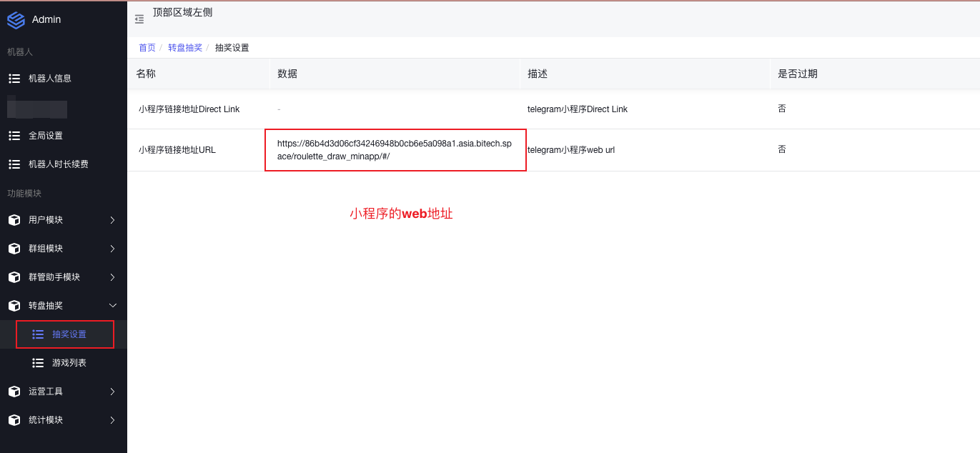Click cube icon beside 用户模块

tap(14, 220)
